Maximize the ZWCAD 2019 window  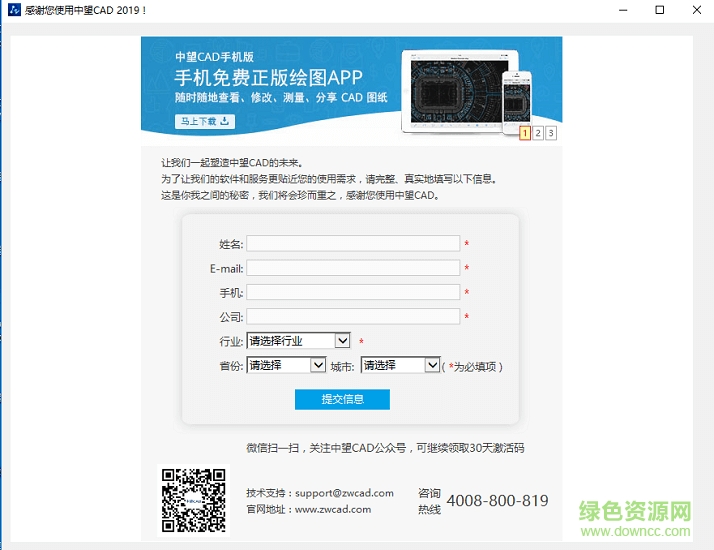point(659,10)
